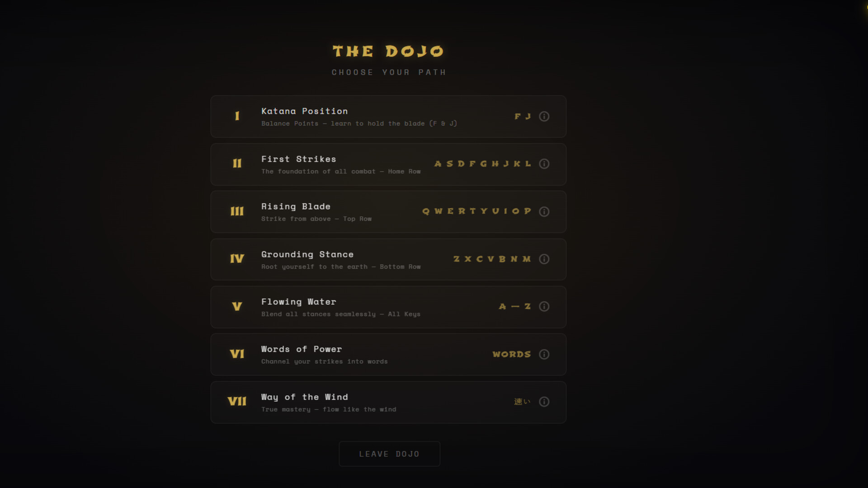Screen dimensions: 868x488
Task: Open info icon beside First Strikes
Action: point(544,164)
